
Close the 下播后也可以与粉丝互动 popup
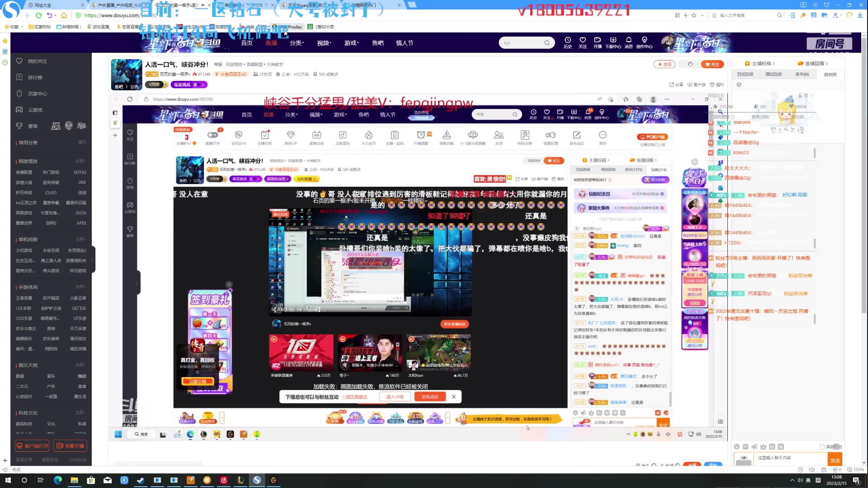453,397
